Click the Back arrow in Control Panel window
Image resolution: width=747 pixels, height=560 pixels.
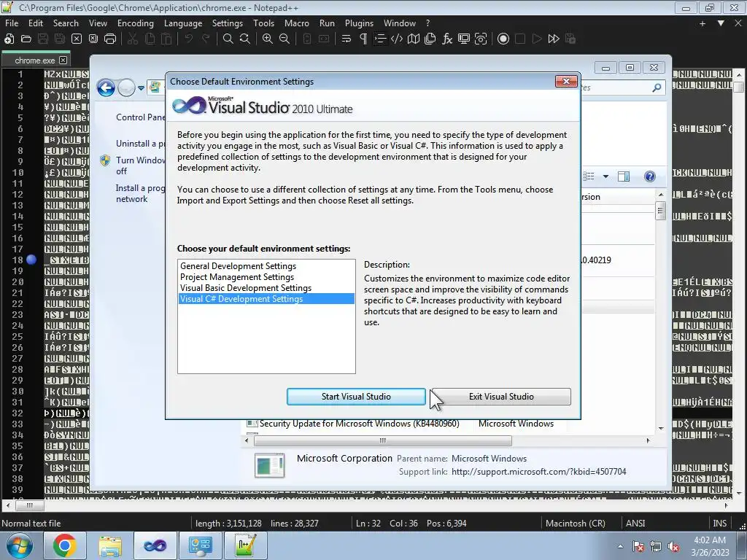coord(106,87)
